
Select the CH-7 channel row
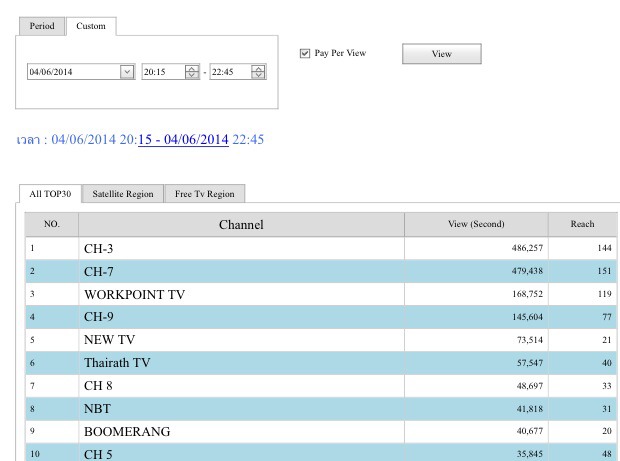pyautogui.click(x=321, y=271)
